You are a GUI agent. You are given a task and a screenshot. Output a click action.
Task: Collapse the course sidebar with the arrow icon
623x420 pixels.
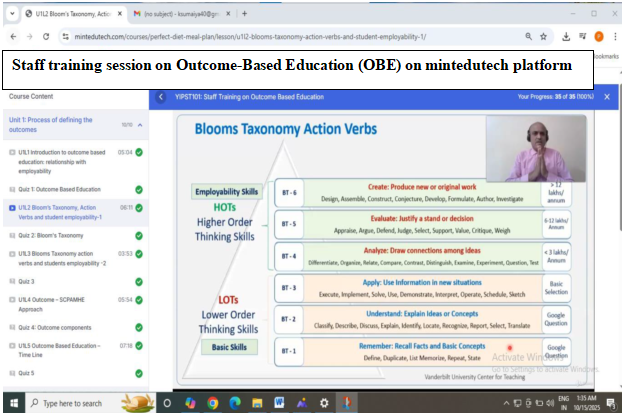tap(161, 97)
